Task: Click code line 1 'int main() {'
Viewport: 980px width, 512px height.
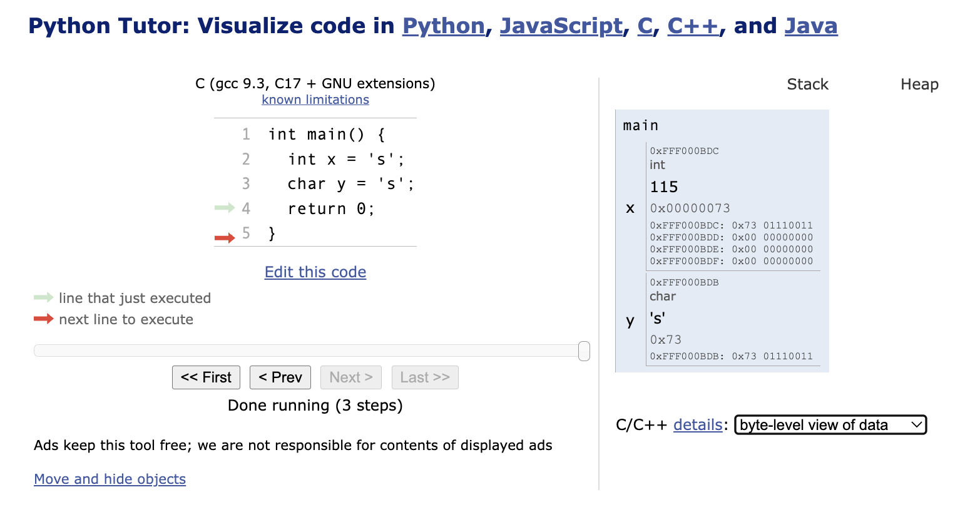Action: tap(327, 135)
